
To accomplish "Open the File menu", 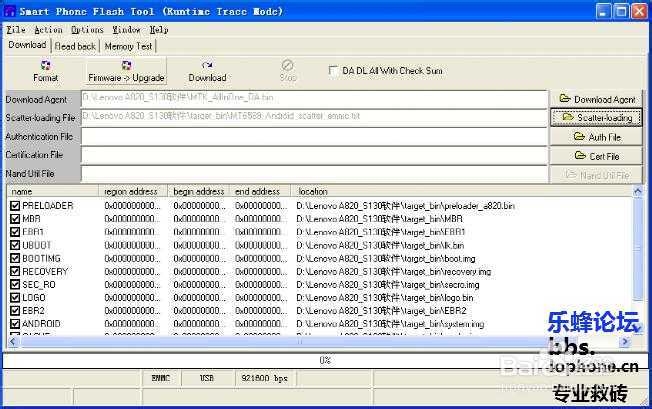I will click(x=16, y=30).
